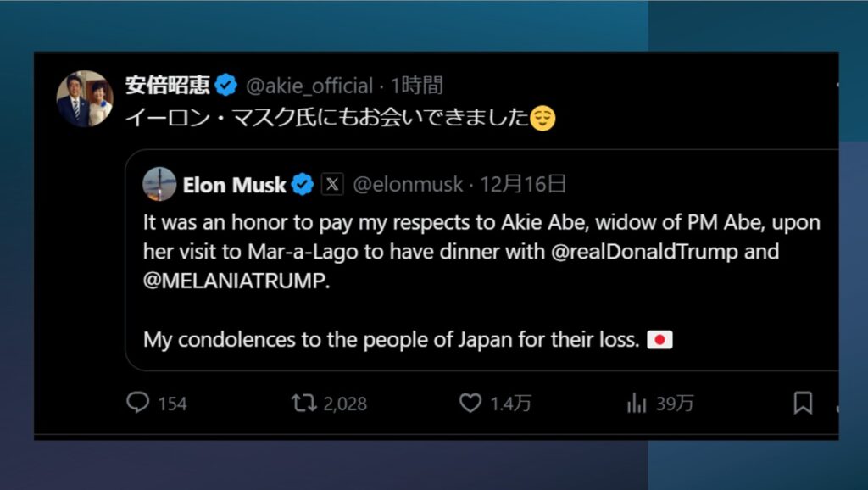Open analytics via the bar chart icon
The image size is (868, 490).
pyautogui.click(x=634, y=404)
